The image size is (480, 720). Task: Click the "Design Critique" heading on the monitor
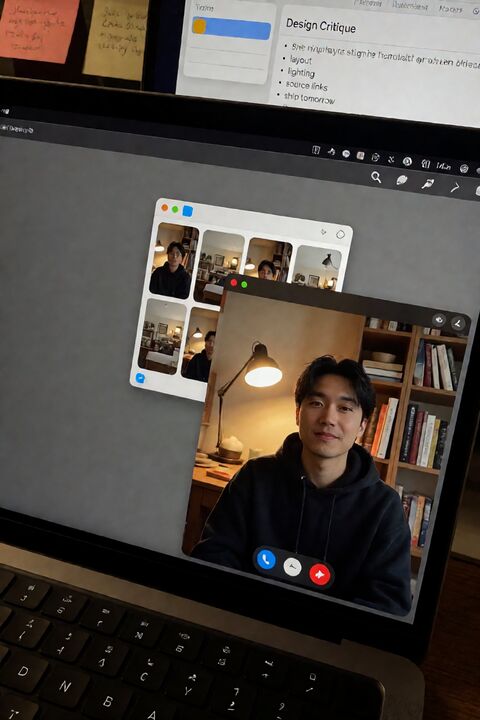tap(321, 26)
